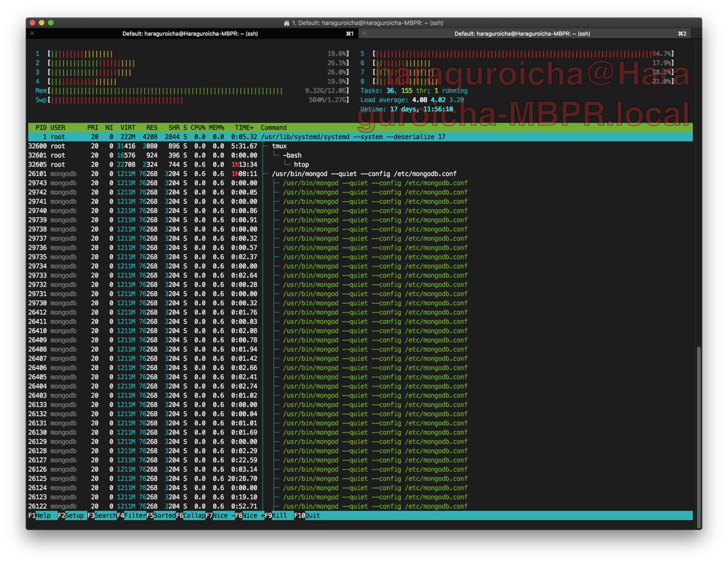Select mongod thread row PID 26125

pyautogui.click(x=360, y=479)
